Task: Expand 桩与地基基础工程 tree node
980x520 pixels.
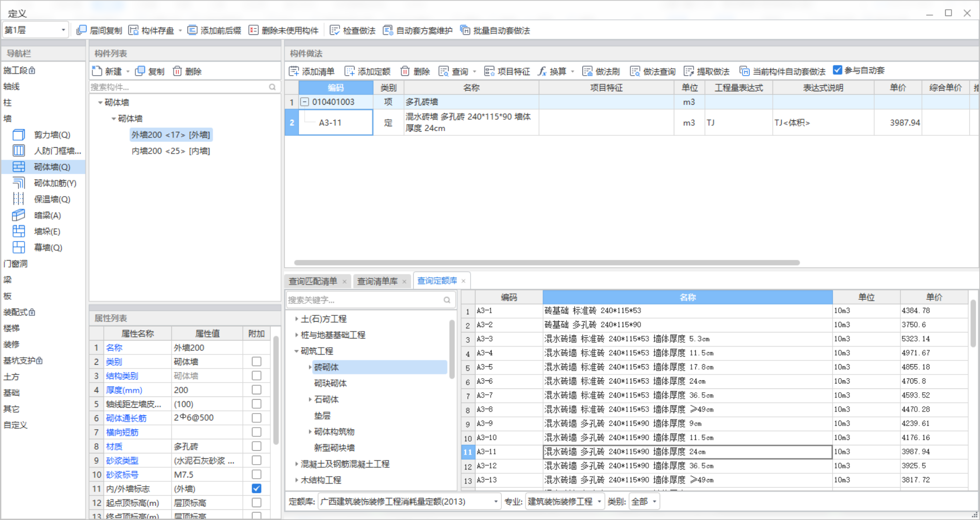Action: click(x=297, y=335)
